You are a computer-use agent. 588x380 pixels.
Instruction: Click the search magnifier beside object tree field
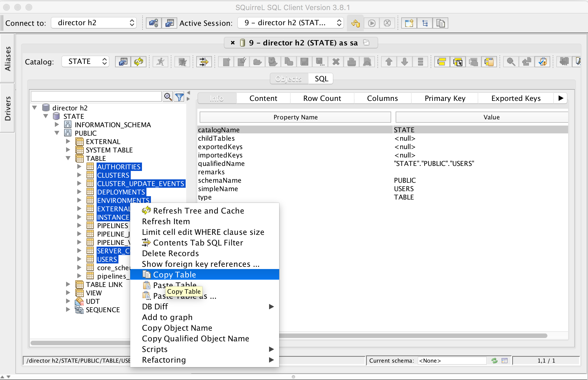point(168,97)
